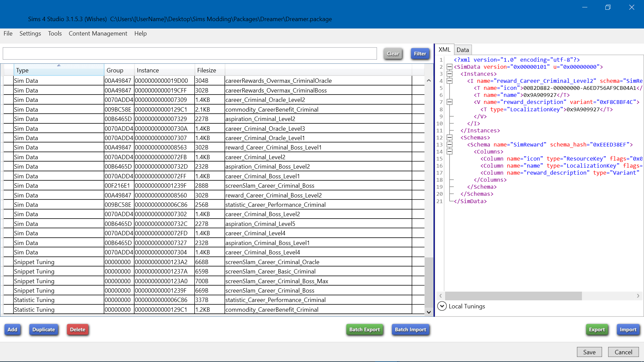Click the Add resource button
The image size is (644, 362).
tap(12, 329)
